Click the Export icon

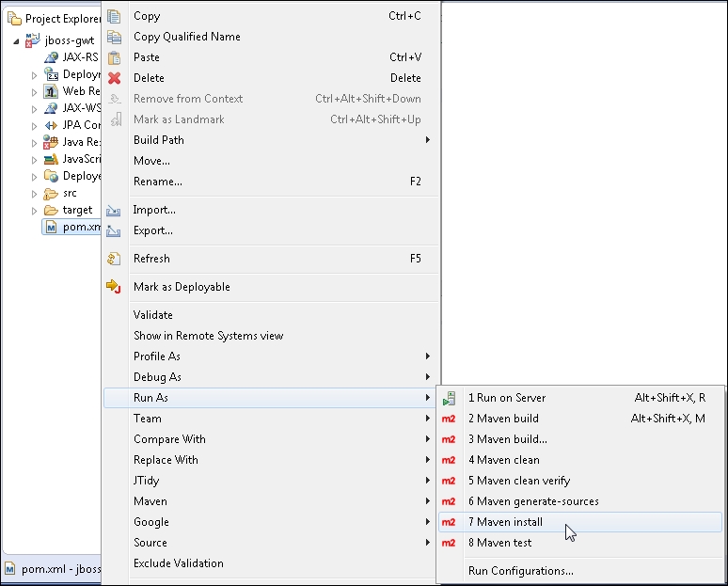[113, 230]
